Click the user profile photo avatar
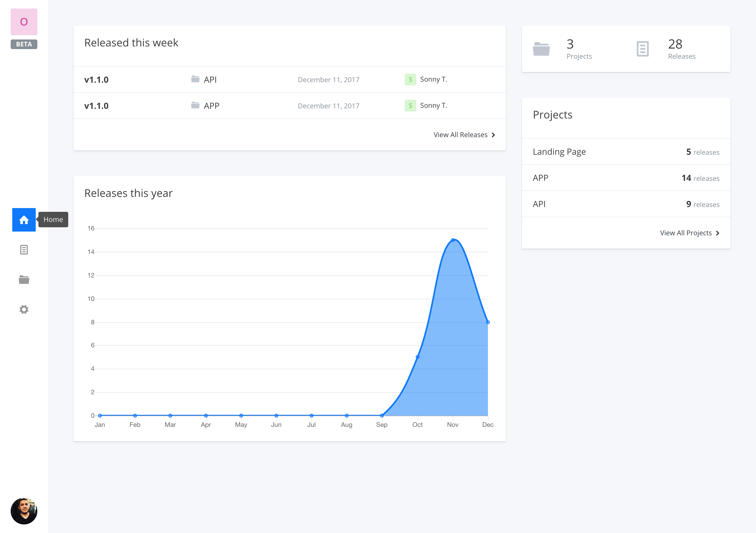This screenshot has height=533, width=756. pos(24,511)
